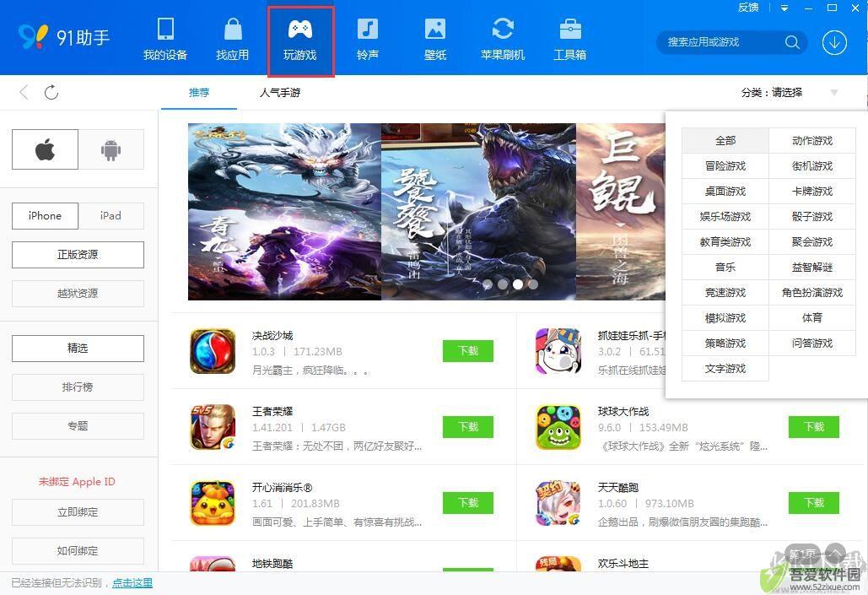The width and height of the screenshot is (868, 595).
Task: Choose 正版资源 source
Action: 78,255
